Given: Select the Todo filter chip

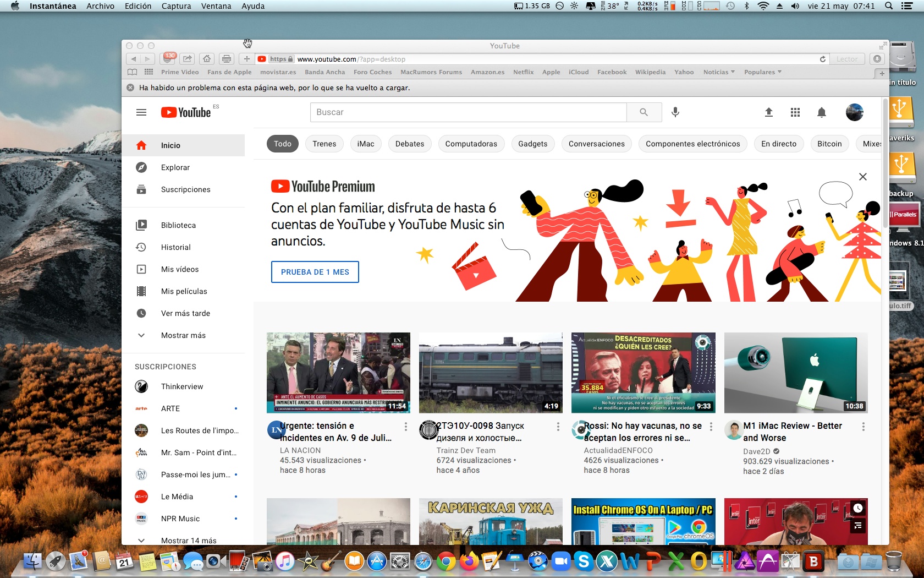Looking at the screenshot, I should tap(283, 144).
